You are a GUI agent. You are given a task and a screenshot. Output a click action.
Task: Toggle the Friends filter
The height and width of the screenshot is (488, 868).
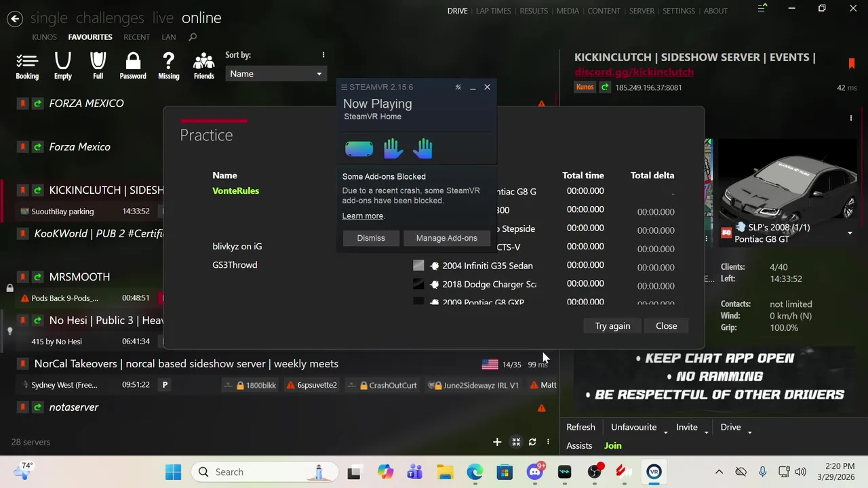coord(204,66)
